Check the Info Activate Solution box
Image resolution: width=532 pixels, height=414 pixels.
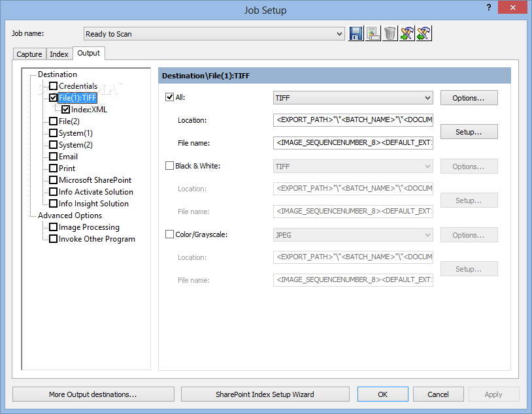pyautogui.click(x=54, y=191)
